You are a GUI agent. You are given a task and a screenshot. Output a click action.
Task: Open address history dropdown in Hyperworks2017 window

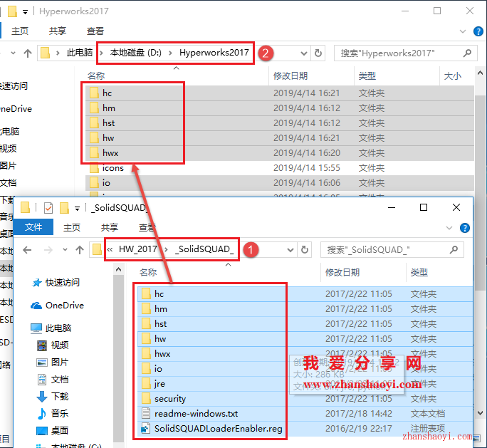click(x=304, y=53)
